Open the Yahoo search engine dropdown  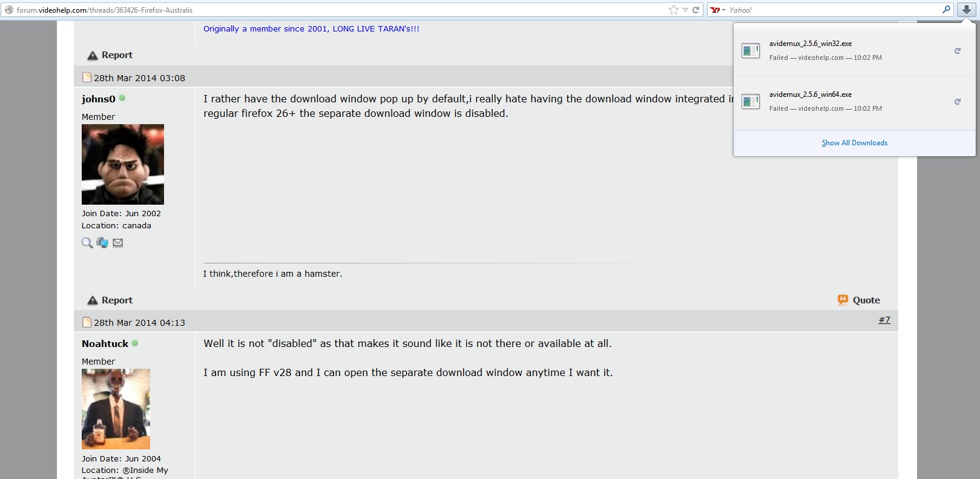point(718,10)
